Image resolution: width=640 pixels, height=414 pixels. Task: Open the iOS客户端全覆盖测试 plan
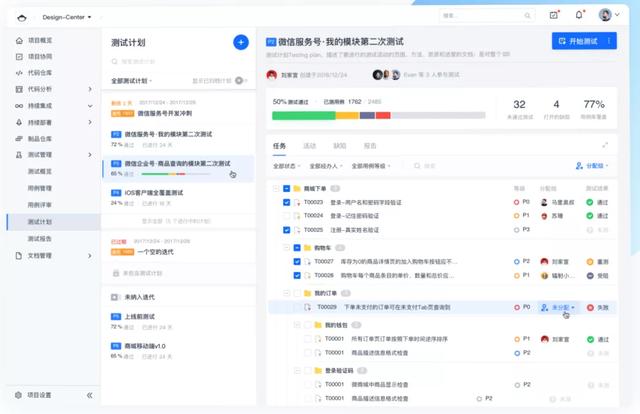tap(178, 198)
